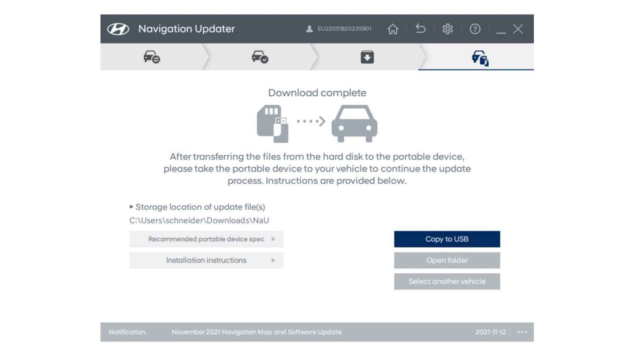Open the settings gear icon

[x=448, y=29]
